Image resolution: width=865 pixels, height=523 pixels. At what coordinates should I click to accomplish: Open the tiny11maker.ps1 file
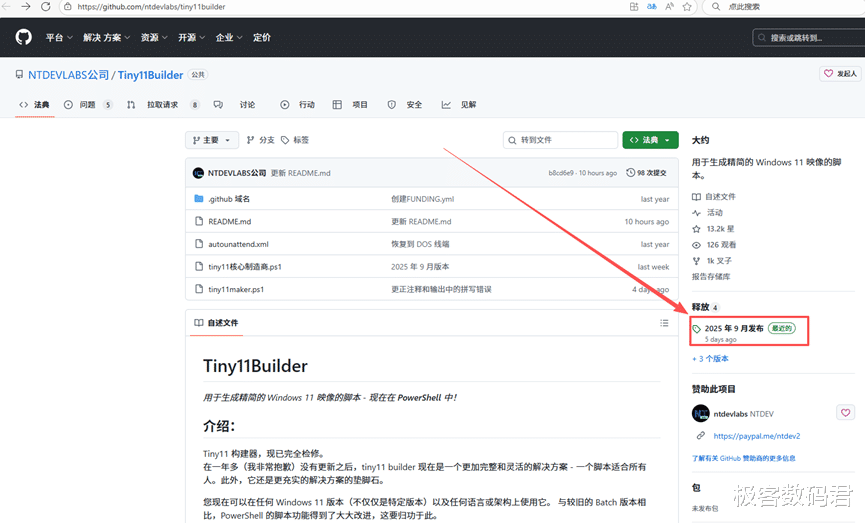coord(236,289)
